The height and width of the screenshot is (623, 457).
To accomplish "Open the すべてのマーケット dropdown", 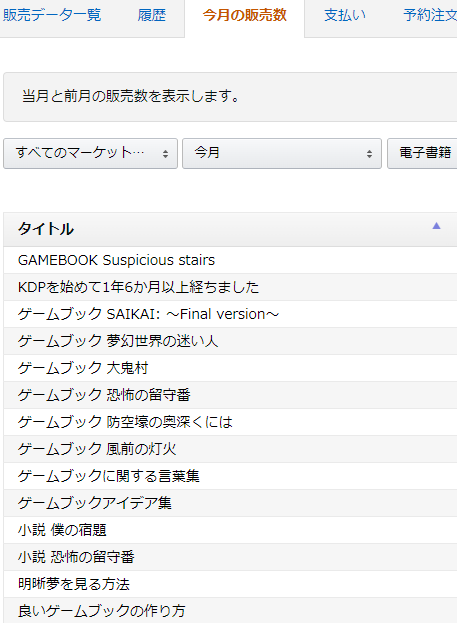I will pyautogui.click(x=90, y=153).
